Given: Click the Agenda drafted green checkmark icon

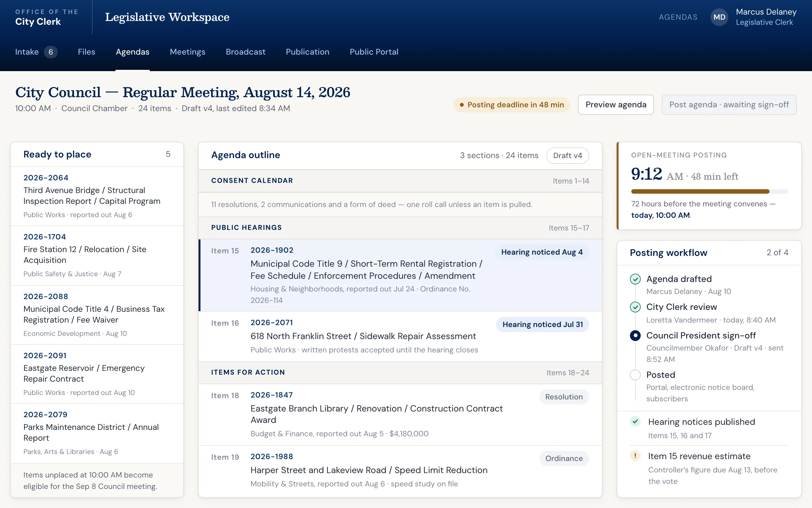Looking at the screenshot, I should tap(635, 279).
